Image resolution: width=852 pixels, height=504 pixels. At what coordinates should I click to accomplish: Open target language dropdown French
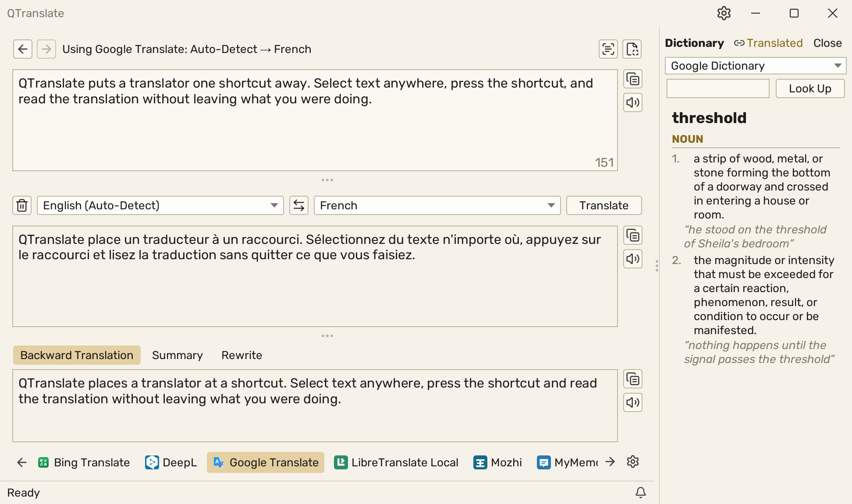tap(437, 205)
